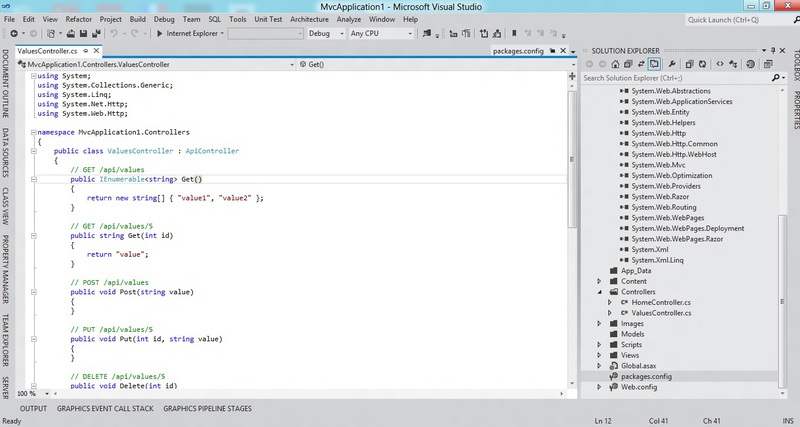Image resolution: width=800 pixels, height=427 pixels.
Task: Click the Save All toolbar icon
Action: coord(96,34)
